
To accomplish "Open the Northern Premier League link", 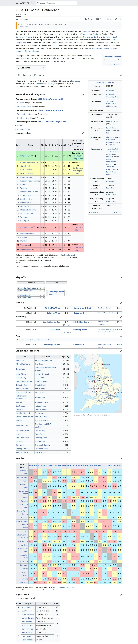I will (98, 48).
